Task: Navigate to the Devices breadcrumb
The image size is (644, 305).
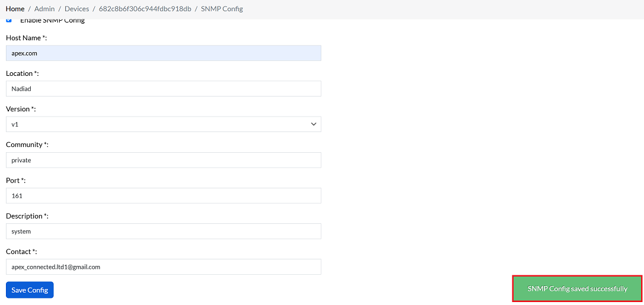Action: coord(77,9)
